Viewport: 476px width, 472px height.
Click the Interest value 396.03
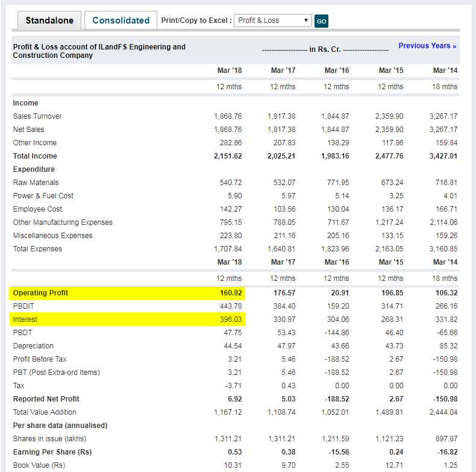231,319
